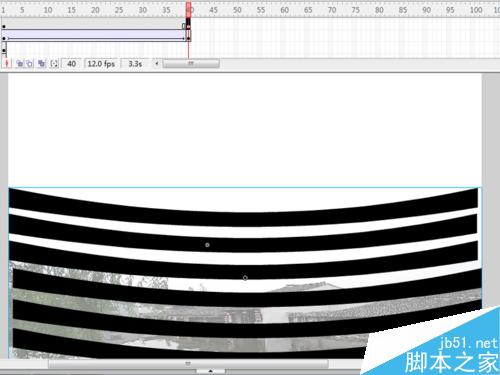Click the upper transformation point circle on stage
This screenshot has height=375, width=500.
(207, 245)
